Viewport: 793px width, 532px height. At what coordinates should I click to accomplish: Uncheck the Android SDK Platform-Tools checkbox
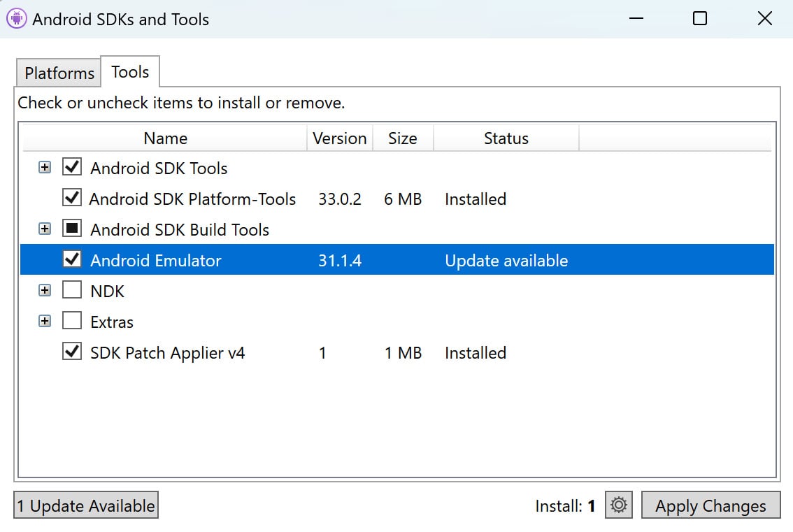pos(72,198)
